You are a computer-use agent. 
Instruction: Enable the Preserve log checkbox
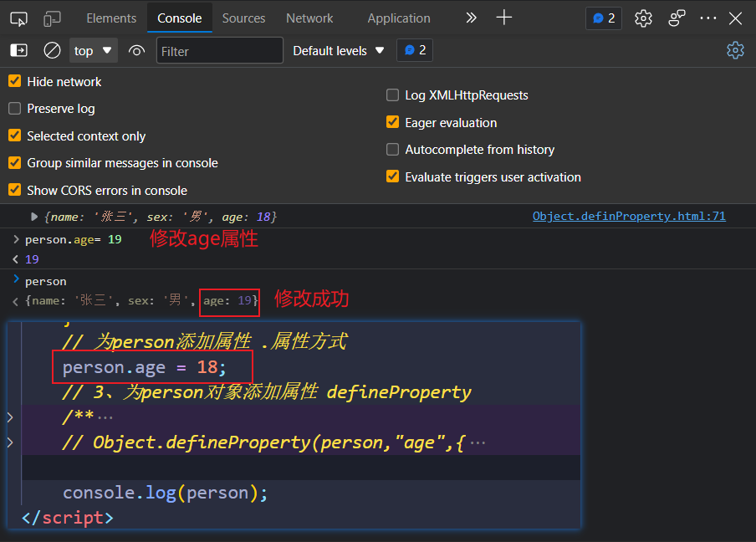(15, 109)
